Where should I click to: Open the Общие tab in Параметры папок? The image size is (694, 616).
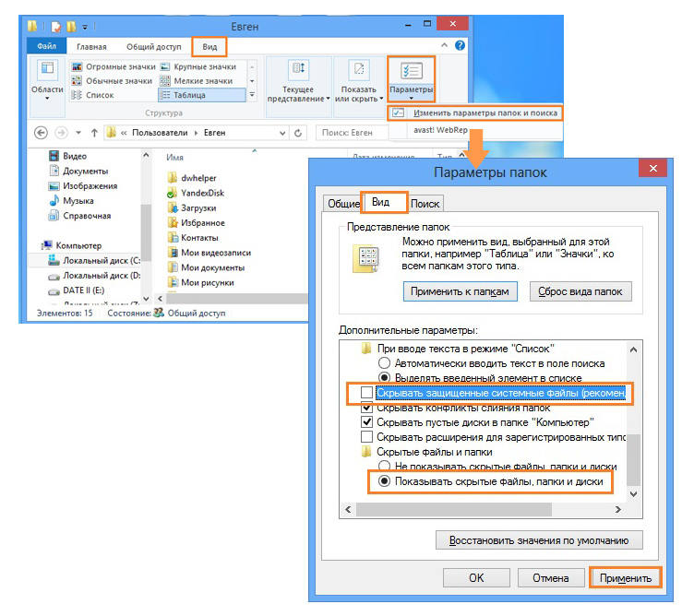click(343, 204)
